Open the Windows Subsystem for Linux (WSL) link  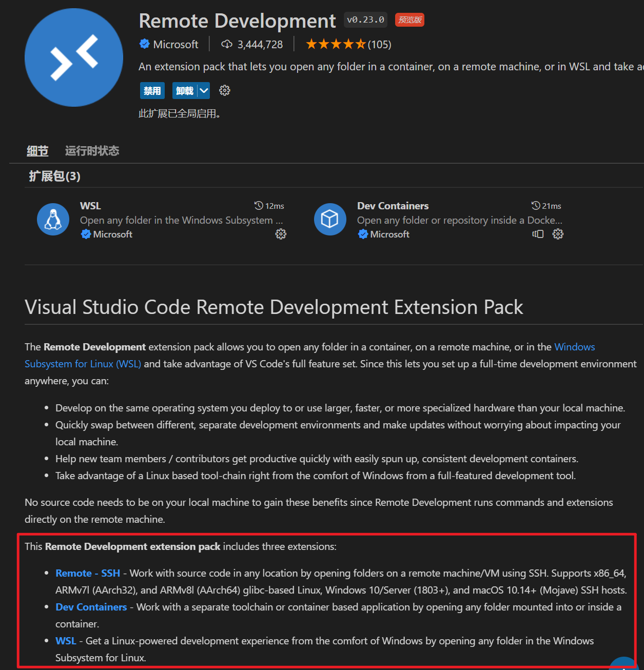pos(309,355)
